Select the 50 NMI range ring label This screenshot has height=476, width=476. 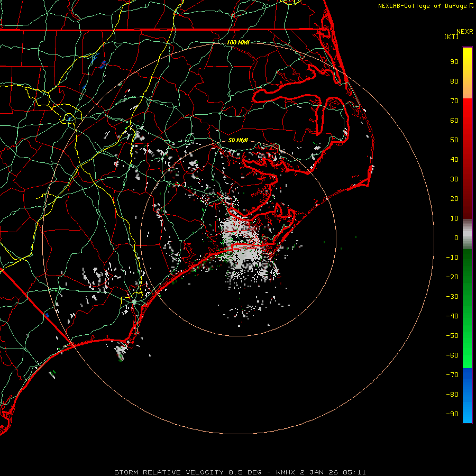[238, 140]
